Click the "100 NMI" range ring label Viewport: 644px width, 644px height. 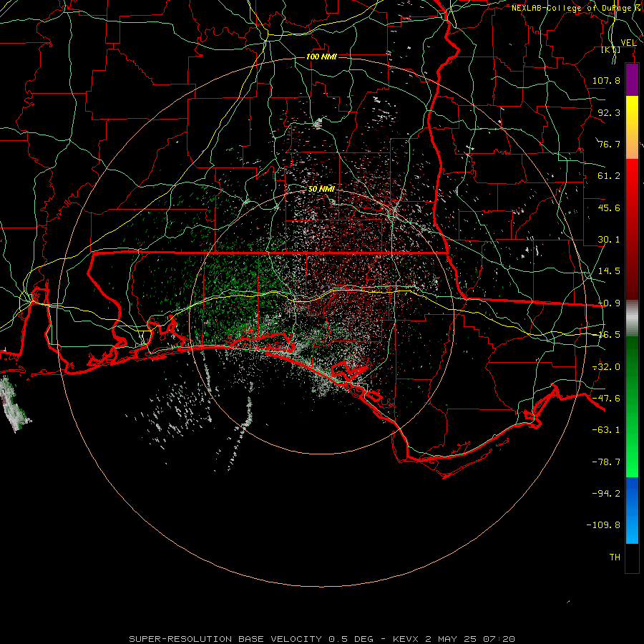click(321, 57)
